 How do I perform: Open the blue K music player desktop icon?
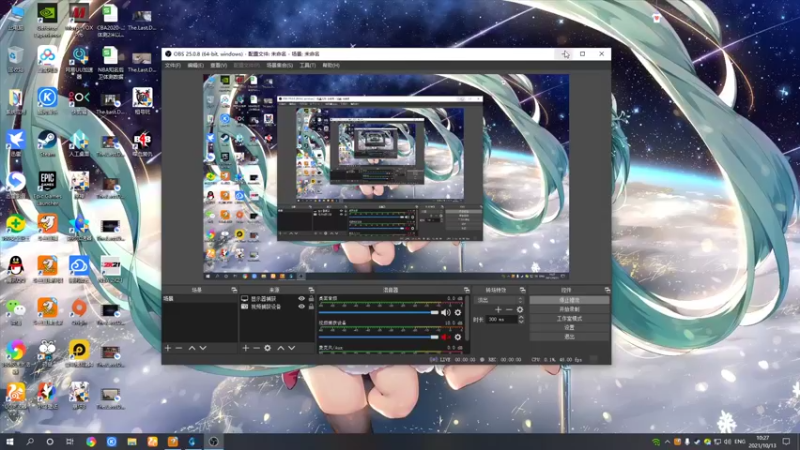(x=47, y=101)
